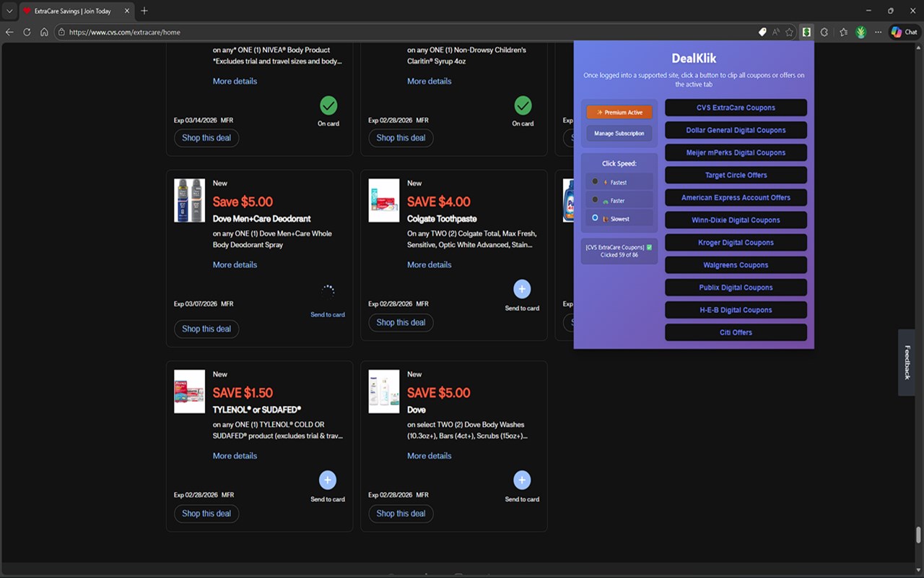This screenshot has width=924, height=578.
Task: Open the Feedback side tab
Action: pyautogui.click(x=907, y=362)
